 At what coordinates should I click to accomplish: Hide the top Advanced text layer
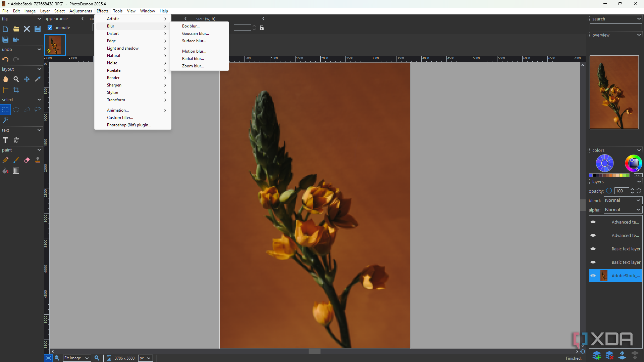tap(593, 222)
